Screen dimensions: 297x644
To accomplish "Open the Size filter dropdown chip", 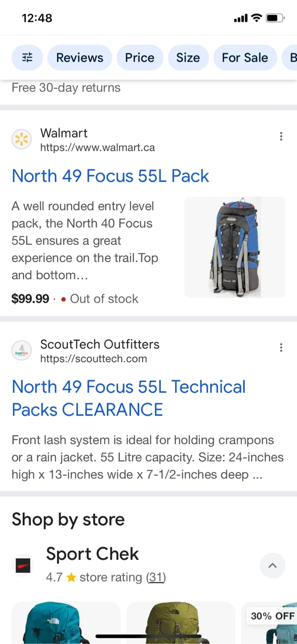I will [x=188, y=58].
